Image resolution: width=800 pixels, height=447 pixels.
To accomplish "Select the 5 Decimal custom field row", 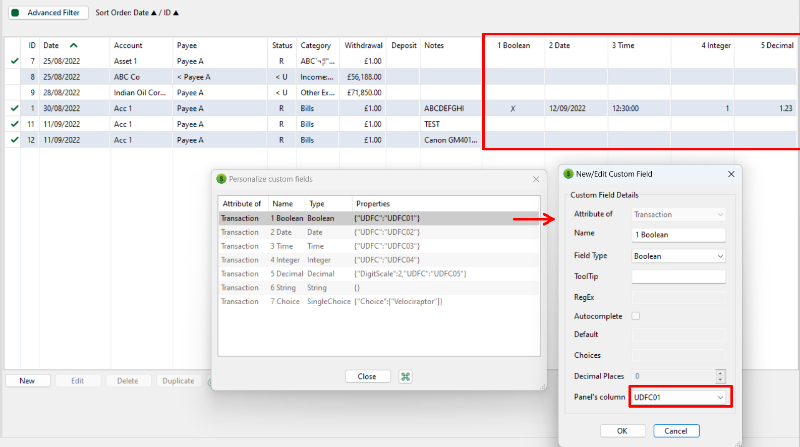I will click(379, 274).
